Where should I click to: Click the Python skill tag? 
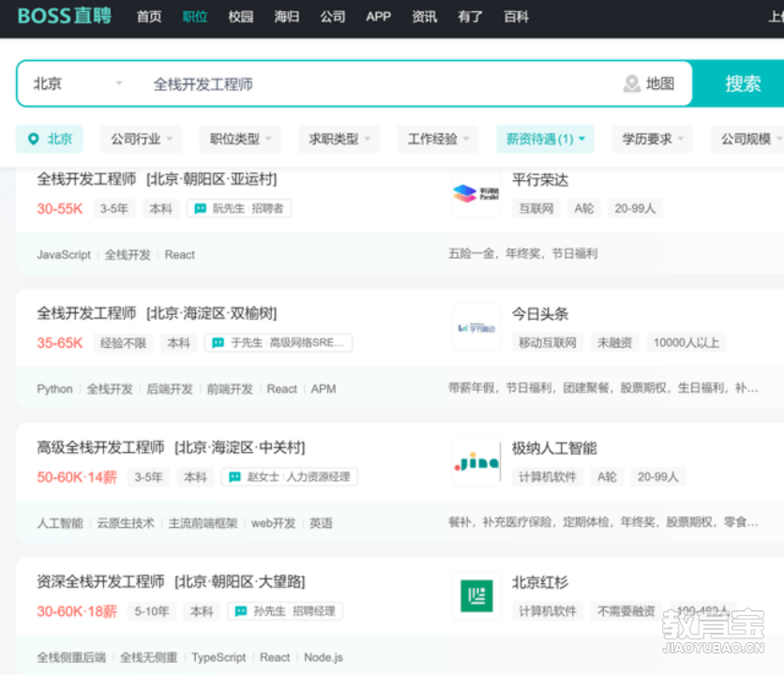click(x=54, y=389)
